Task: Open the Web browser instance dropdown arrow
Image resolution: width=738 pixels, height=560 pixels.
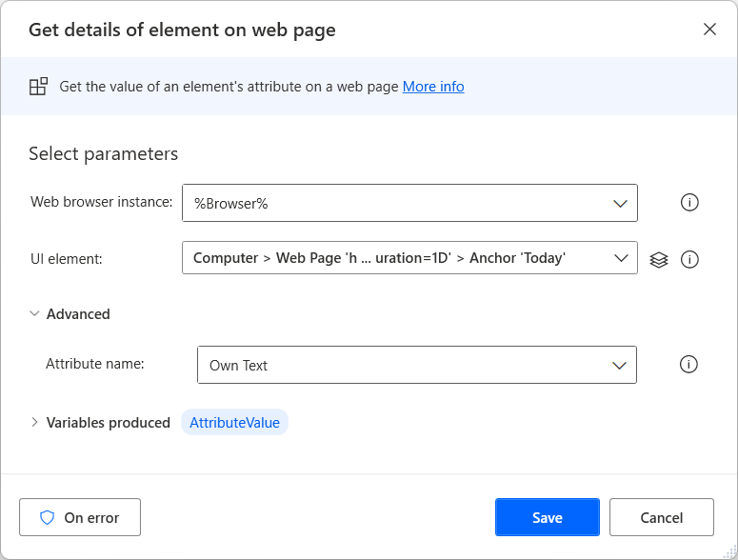Action: point(620,204)
